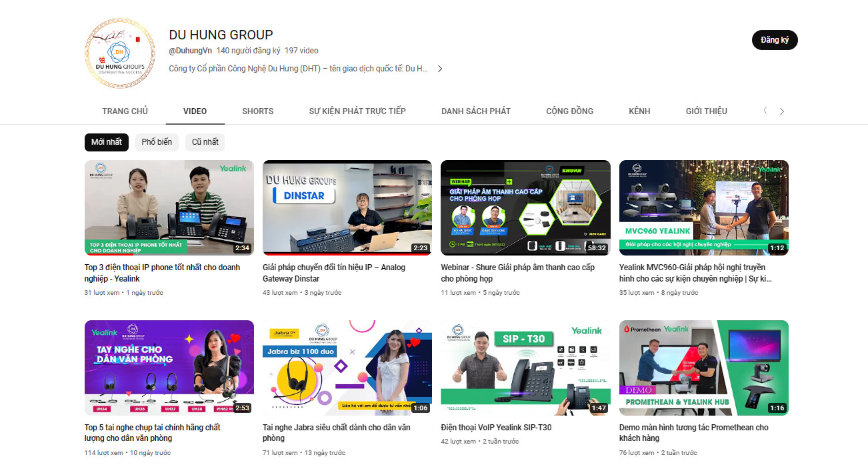Click the Đăng ký subscribe button

(x=774, y=39)
